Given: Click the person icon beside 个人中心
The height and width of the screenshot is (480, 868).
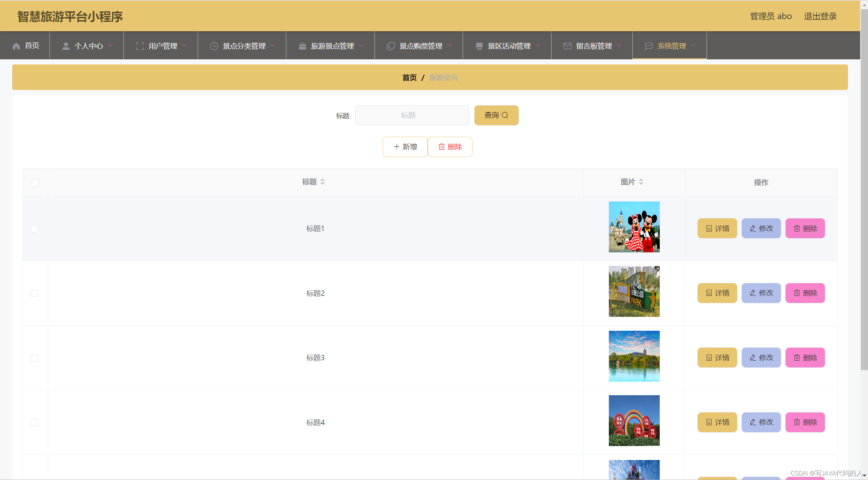Looking at the screenshot, I should (x=66, y=46).
